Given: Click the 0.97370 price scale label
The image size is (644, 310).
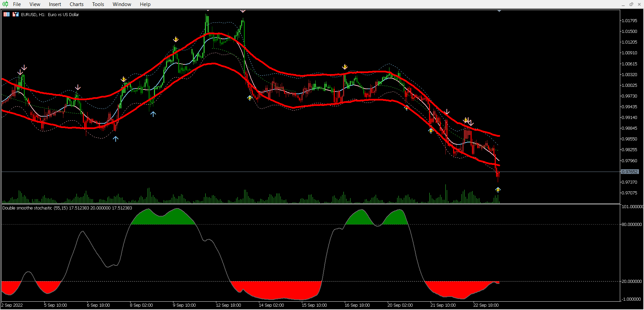Looking at the screenshot, I should click(629, 182).
